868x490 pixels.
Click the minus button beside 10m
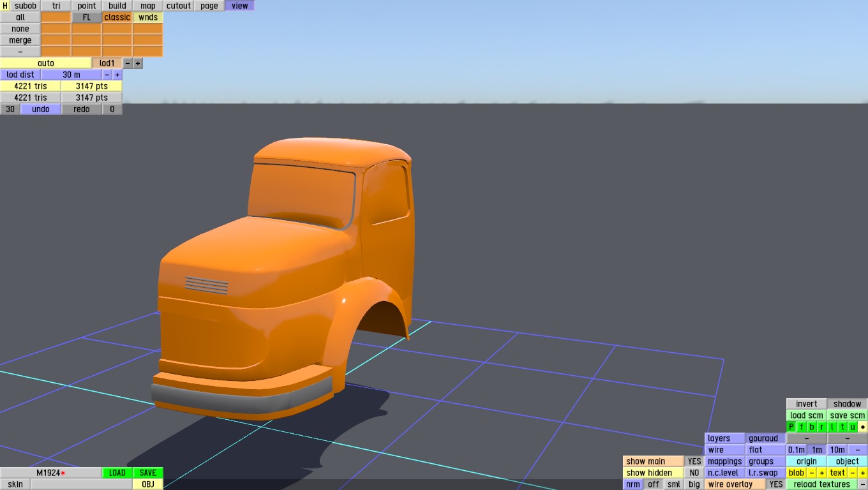[x=858, y=450]
